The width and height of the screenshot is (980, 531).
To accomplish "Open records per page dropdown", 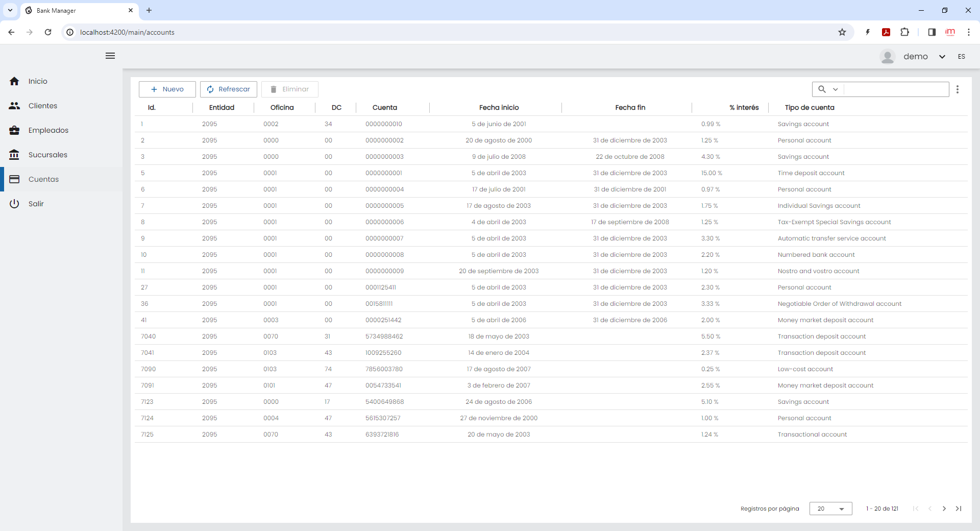I will [830, 509].
